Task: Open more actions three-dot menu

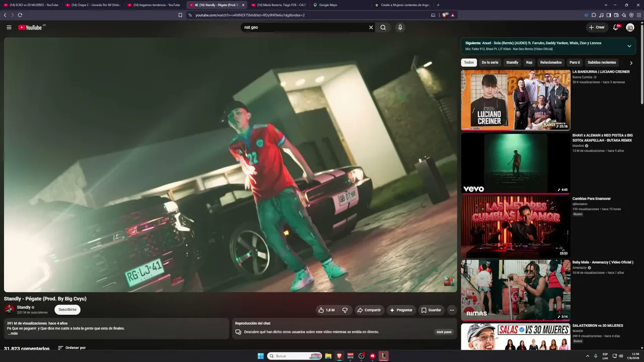Action: coord(452,310)
